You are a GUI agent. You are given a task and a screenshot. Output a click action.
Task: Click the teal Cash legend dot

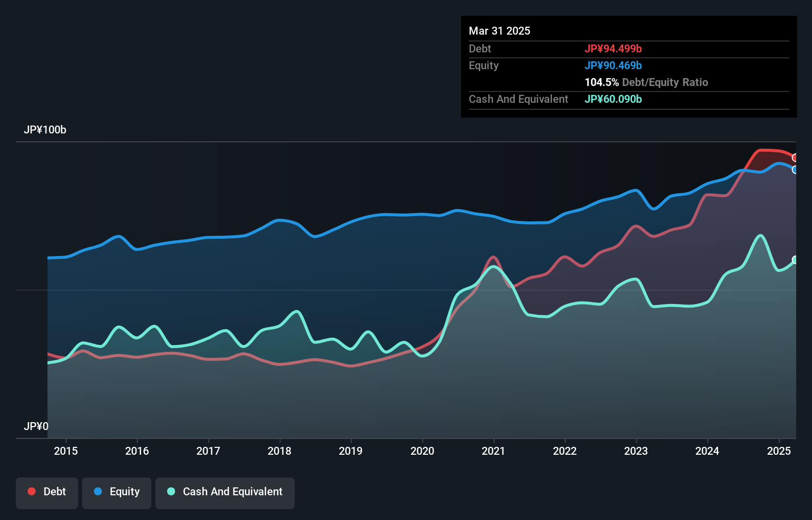(x=171, y=491)
